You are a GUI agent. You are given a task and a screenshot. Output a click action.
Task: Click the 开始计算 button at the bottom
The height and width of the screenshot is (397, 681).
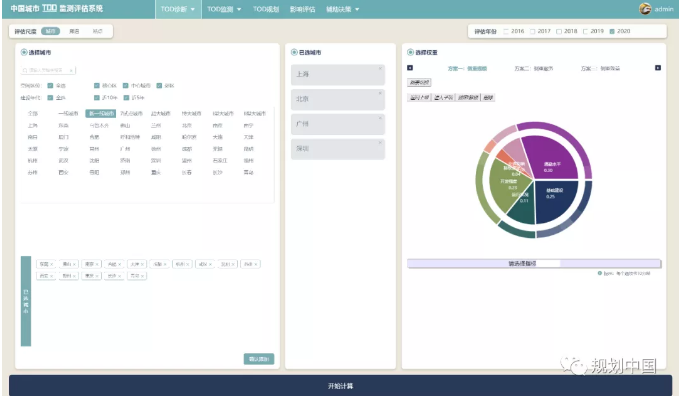[340, 386]
